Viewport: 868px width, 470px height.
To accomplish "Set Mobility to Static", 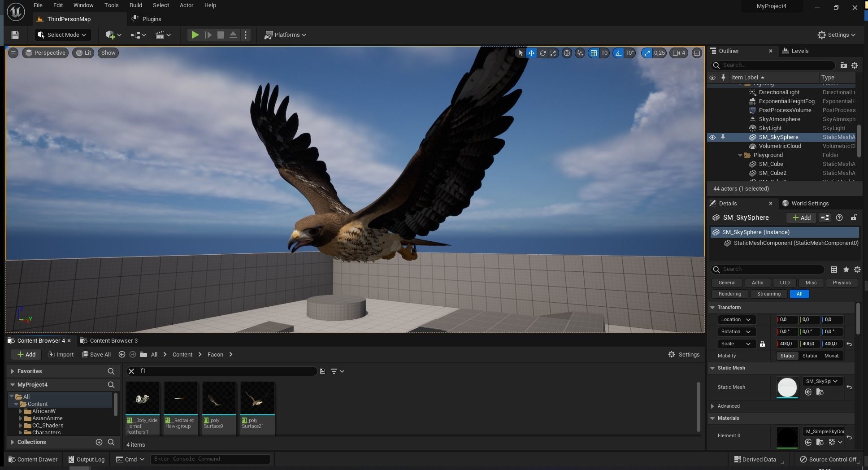I will tap(787, 356).
